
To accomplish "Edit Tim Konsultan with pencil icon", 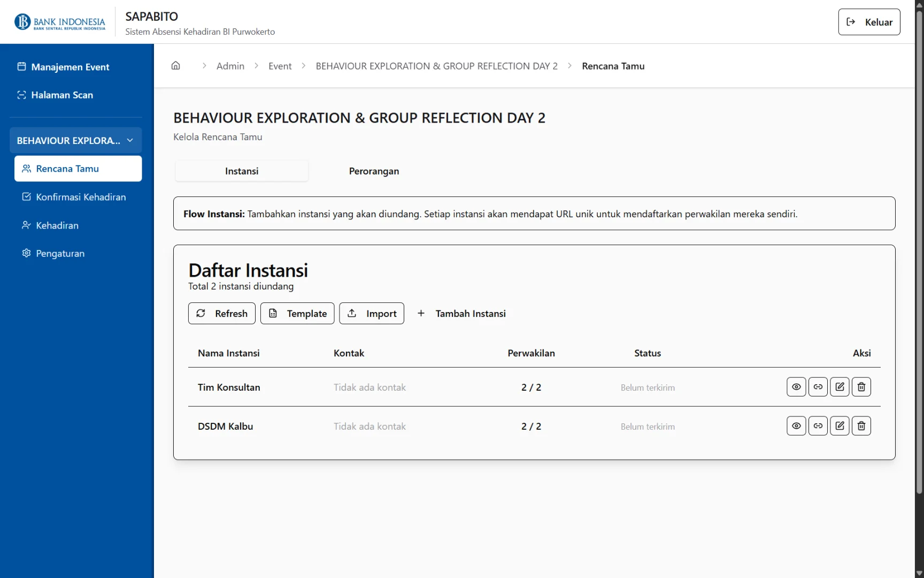I will pos(840,387).
